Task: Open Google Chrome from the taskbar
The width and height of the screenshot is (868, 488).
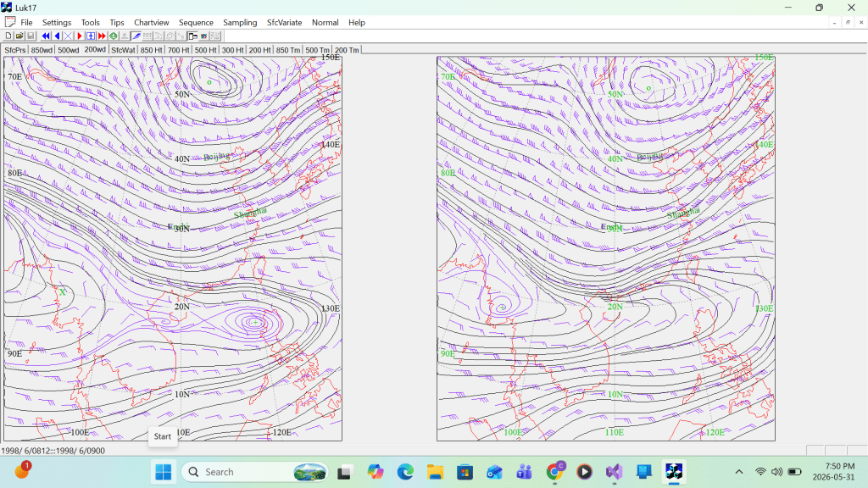Action: point(554,472)
